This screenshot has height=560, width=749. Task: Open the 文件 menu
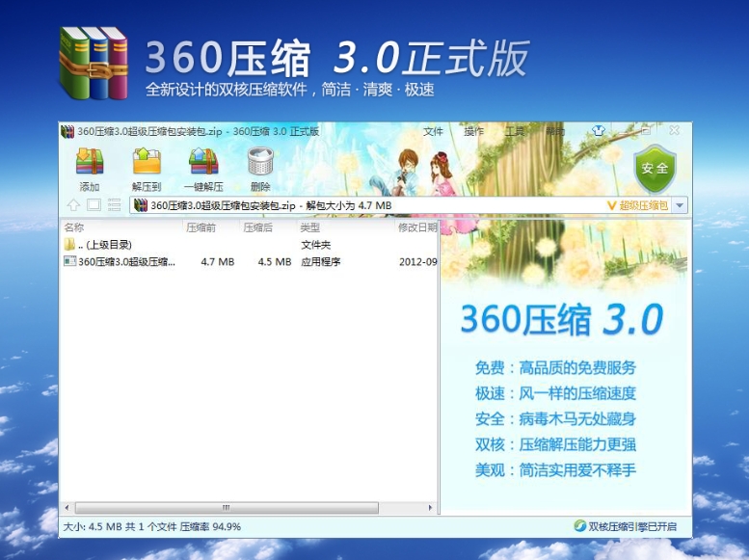(x=433, y=131)
